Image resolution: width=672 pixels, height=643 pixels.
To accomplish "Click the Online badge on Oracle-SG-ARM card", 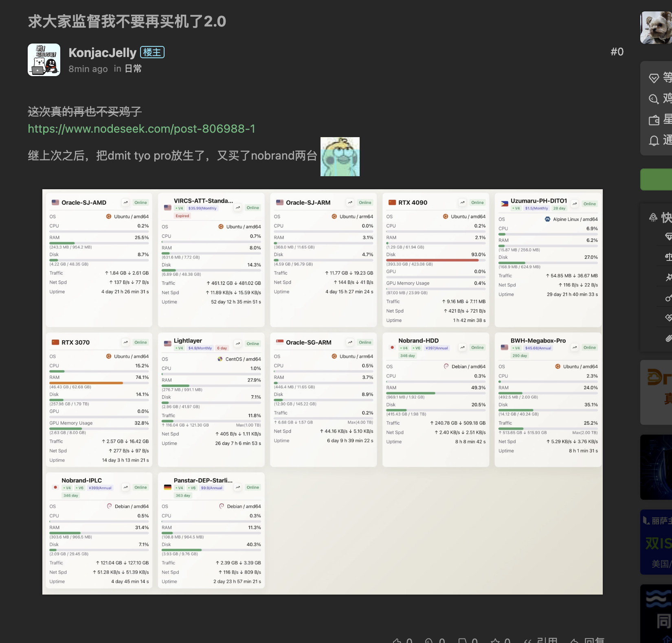I will click(365, 343).
